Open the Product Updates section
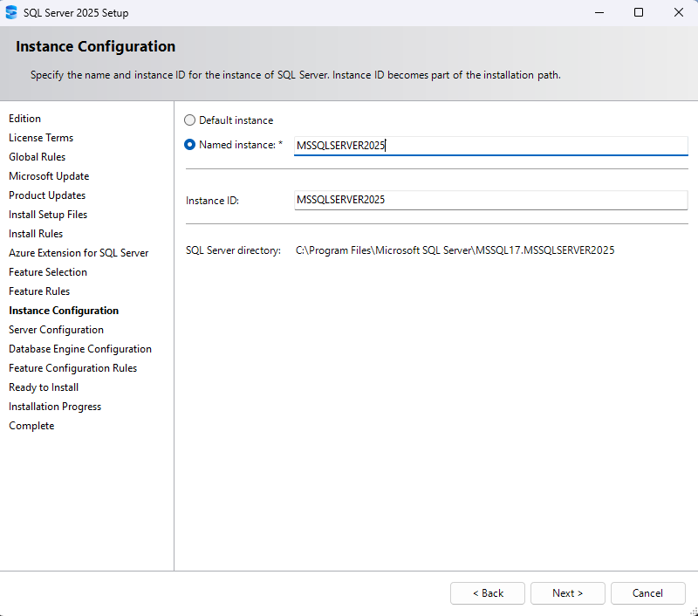698x616 pixels. tap(46, 195)
